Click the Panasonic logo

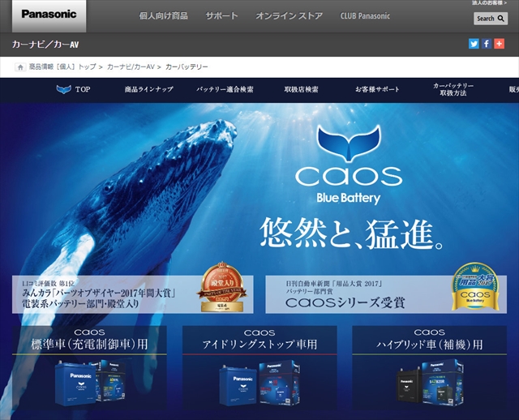pos(49,15)
